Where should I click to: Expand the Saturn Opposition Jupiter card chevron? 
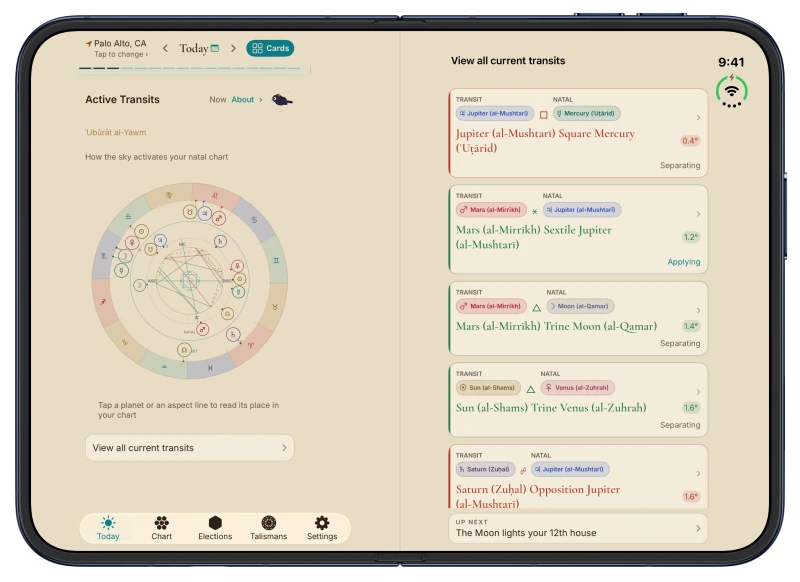698,474
